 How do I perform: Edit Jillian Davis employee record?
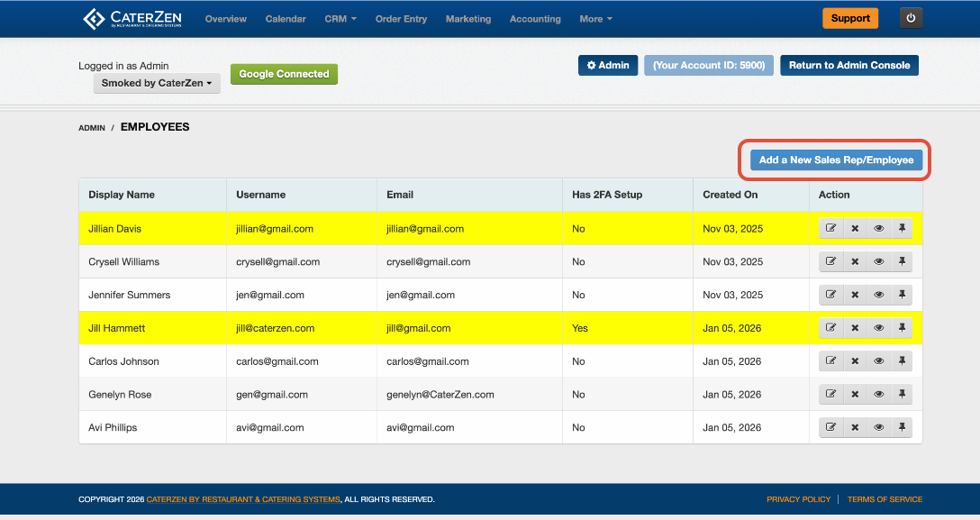(830, 228)
